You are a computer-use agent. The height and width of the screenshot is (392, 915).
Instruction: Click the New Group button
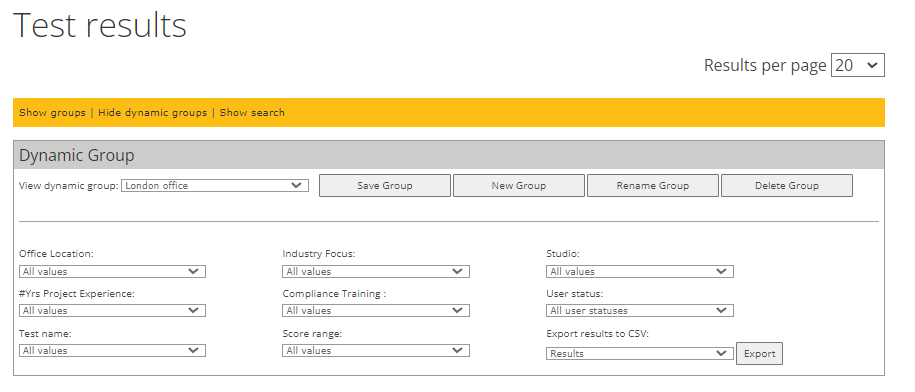[519, 186]
